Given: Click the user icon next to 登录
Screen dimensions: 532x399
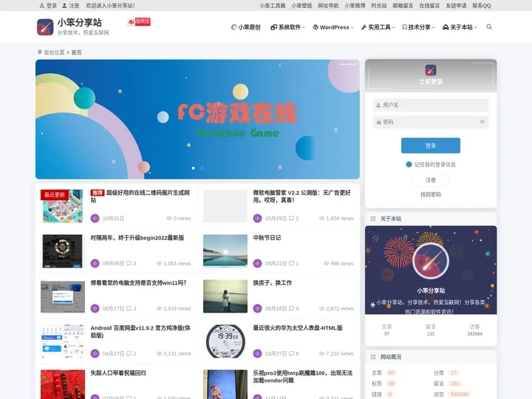Looking at the screenshot, I should (x=42, y=5).
